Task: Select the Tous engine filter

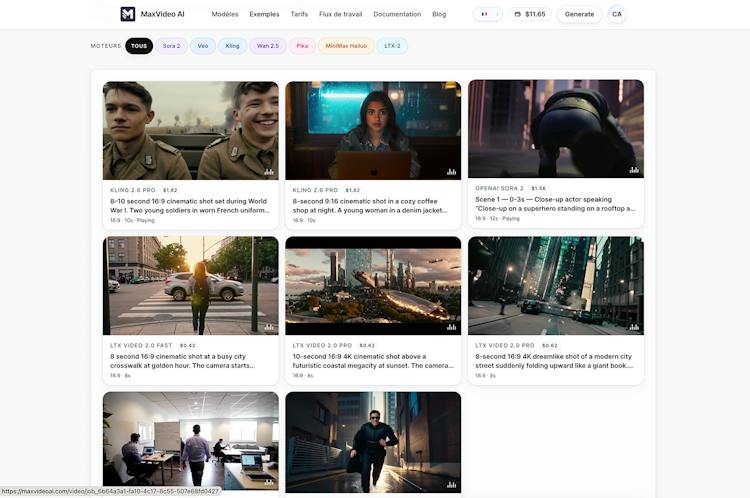Action: pyautogui.click(x=139, y=46)
